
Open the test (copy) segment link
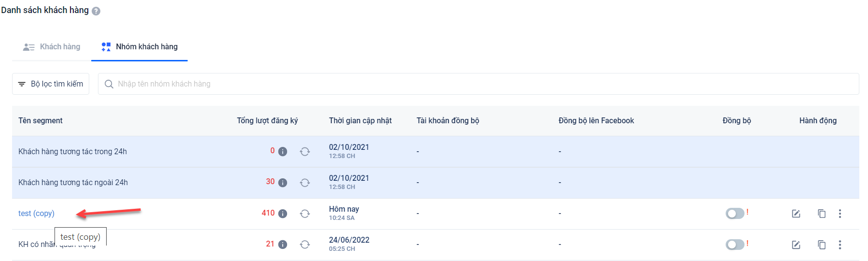click(x=36, y=214)
